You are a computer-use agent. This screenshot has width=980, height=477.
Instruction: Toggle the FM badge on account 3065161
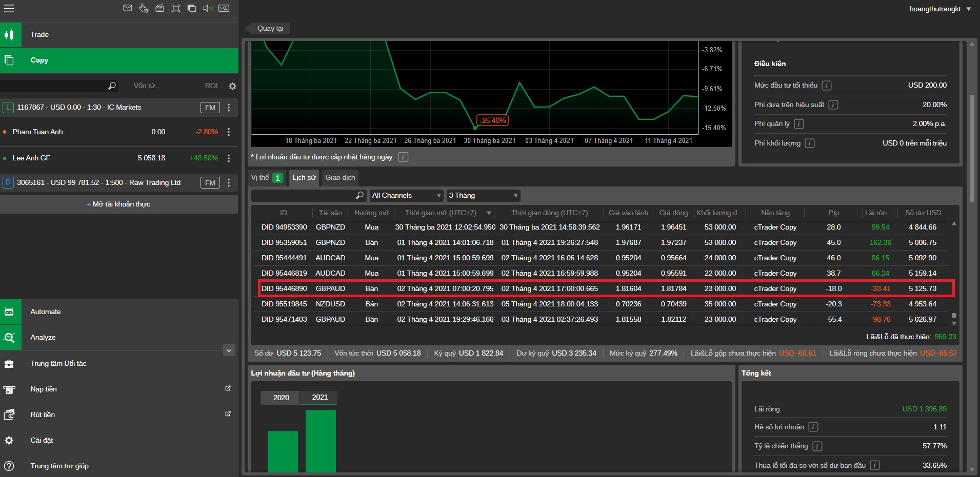210,183
